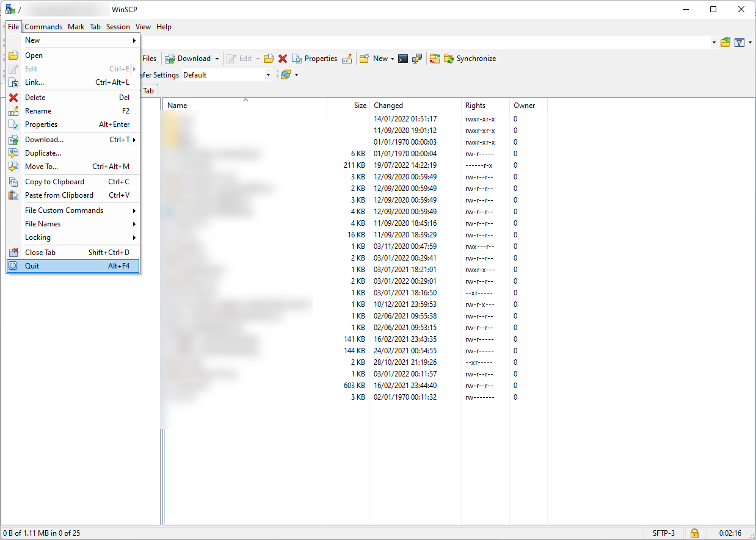The height and width of the screenshot is (540, 756).
Task: Sort files by the Changed column header
Action: 388,106
